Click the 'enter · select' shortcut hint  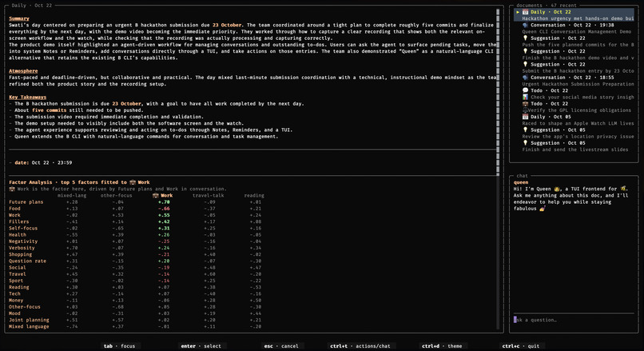(201, 346)
